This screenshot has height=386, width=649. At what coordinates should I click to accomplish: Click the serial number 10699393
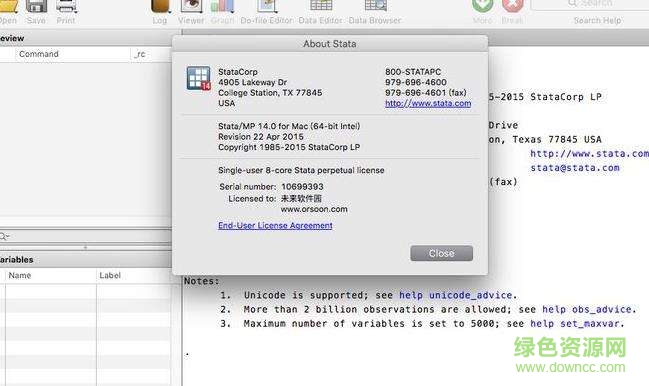coord(303,187)
